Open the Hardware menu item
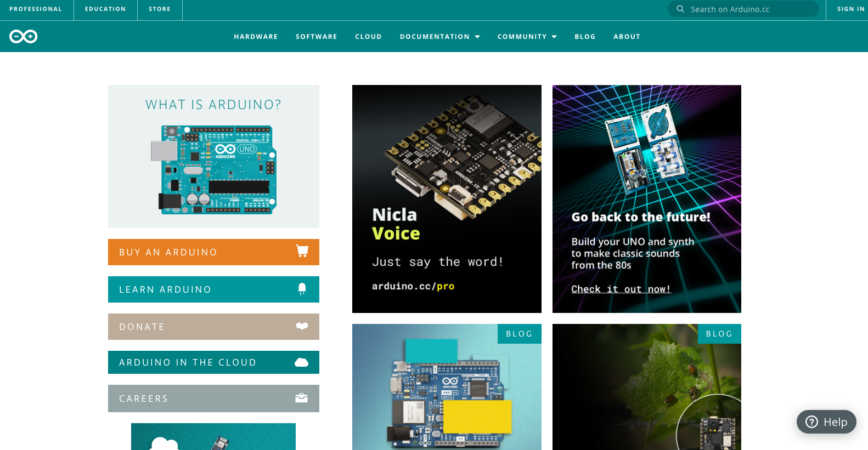 point(256,37)
